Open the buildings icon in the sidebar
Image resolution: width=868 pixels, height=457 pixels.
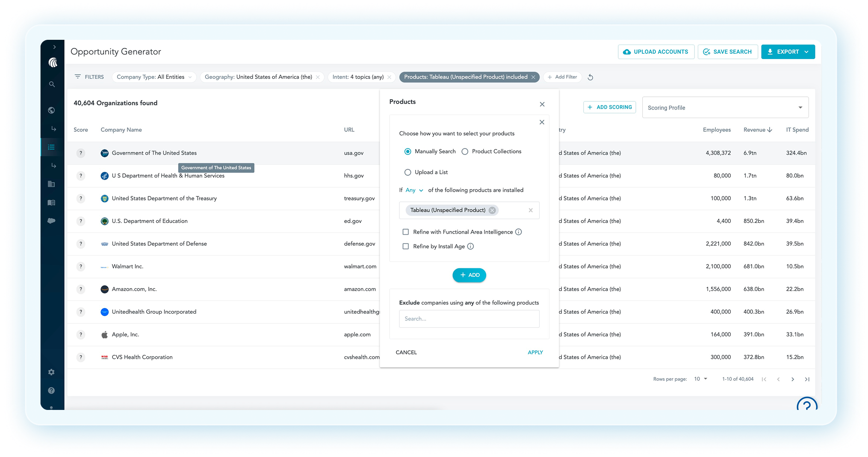click(x=52, y=184)
